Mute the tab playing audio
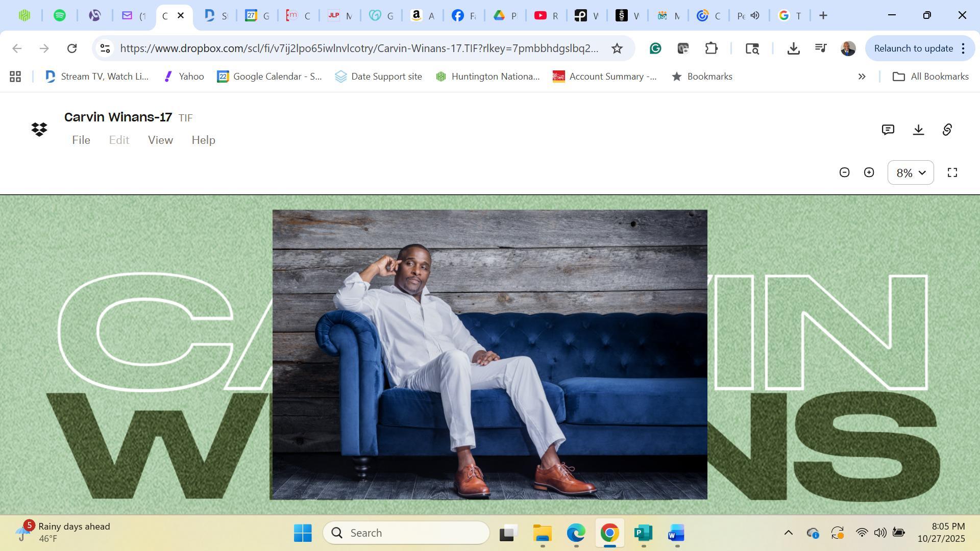Viewport: 980px width, 551px height. pos(755,15)
